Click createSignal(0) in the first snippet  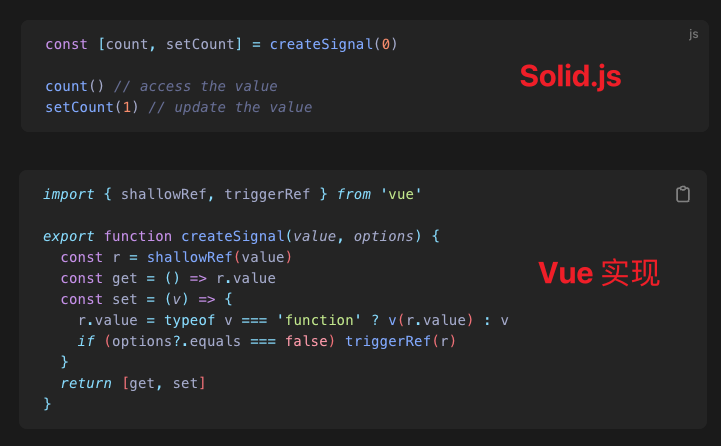tap(333, 44)
